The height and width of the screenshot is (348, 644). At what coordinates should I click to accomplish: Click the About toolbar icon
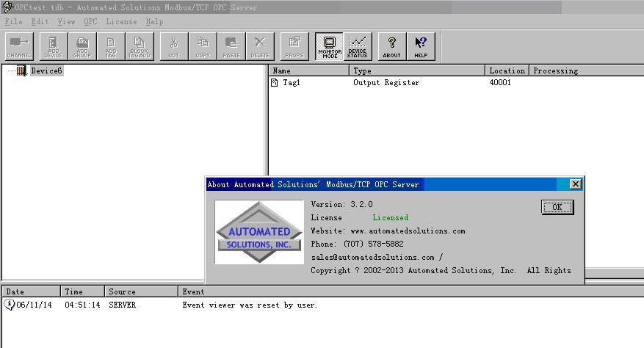tap(392, 46)
